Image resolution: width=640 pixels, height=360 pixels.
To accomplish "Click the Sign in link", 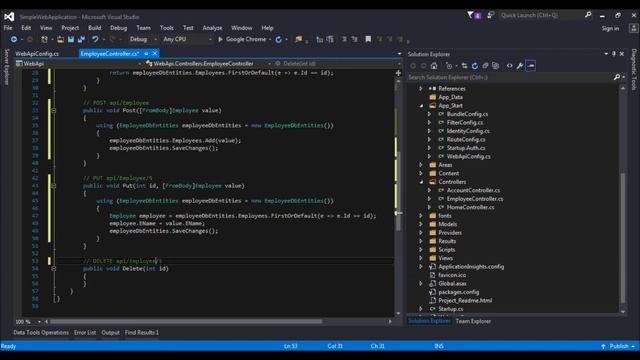I will tap(610, 28).
